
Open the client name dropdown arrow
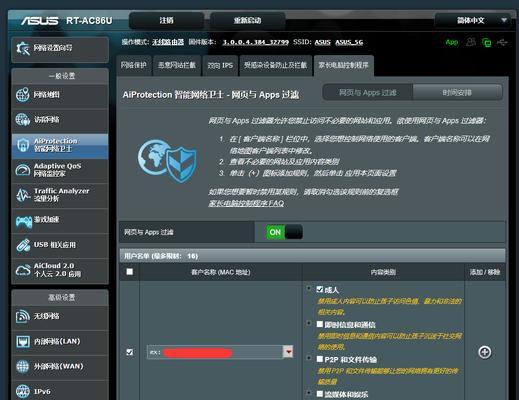click(288, 352)
